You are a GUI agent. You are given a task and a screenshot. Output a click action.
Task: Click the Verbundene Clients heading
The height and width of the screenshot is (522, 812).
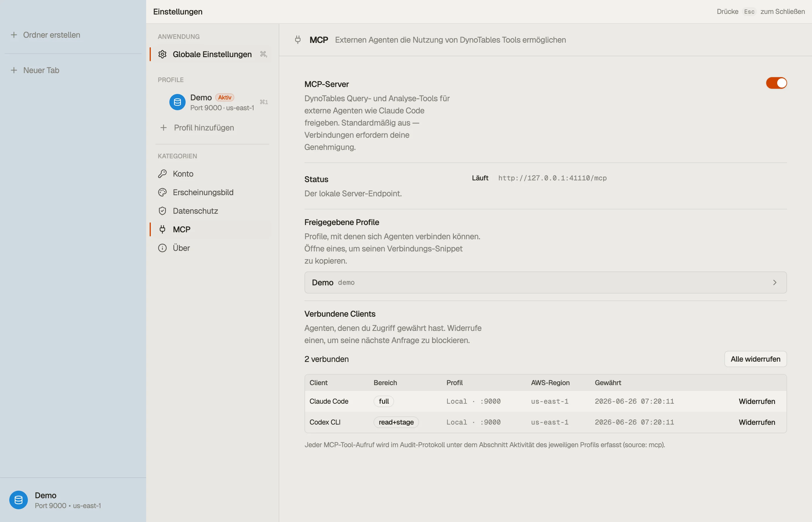pyautogui.click(x=340, y=314)
